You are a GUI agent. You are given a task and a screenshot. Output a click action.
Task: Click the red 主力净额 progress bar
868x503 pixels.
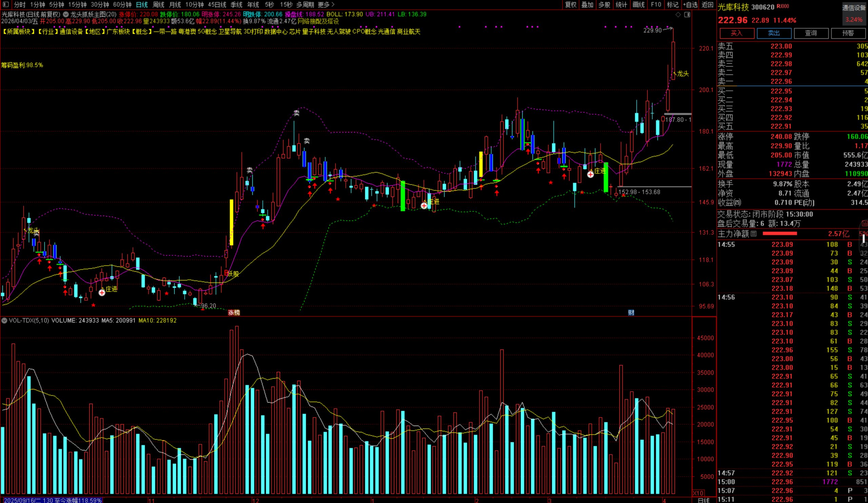coord(780,234)
